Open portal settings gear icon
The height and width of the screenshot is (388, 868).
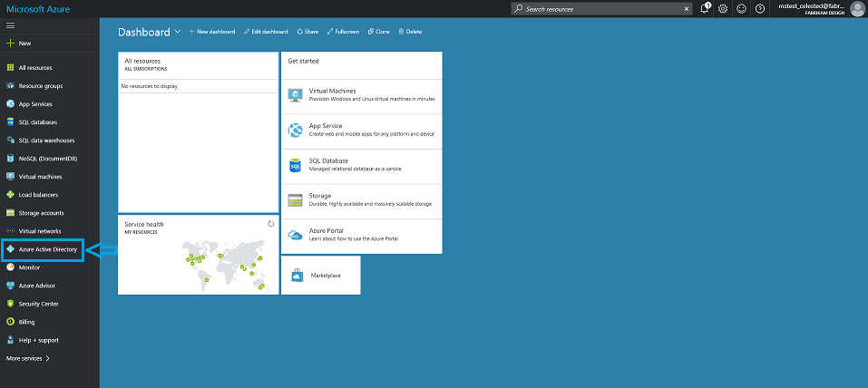pos(723,9)
